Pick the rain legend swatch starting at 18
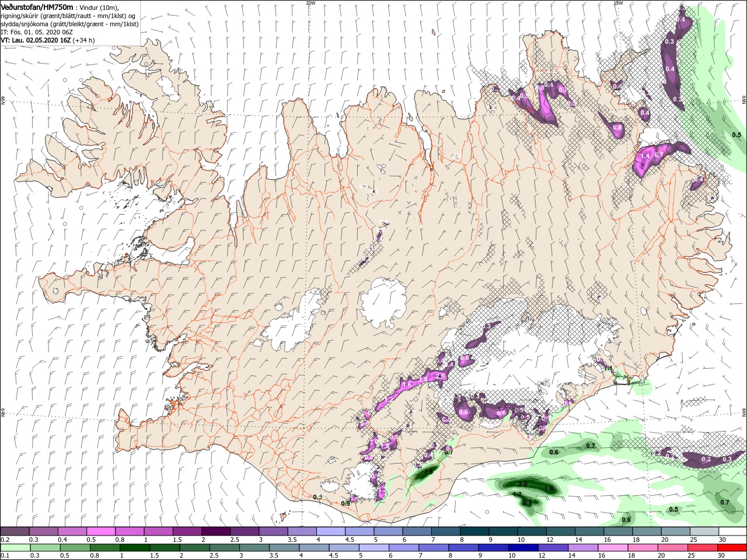 [x=642, y=547]
